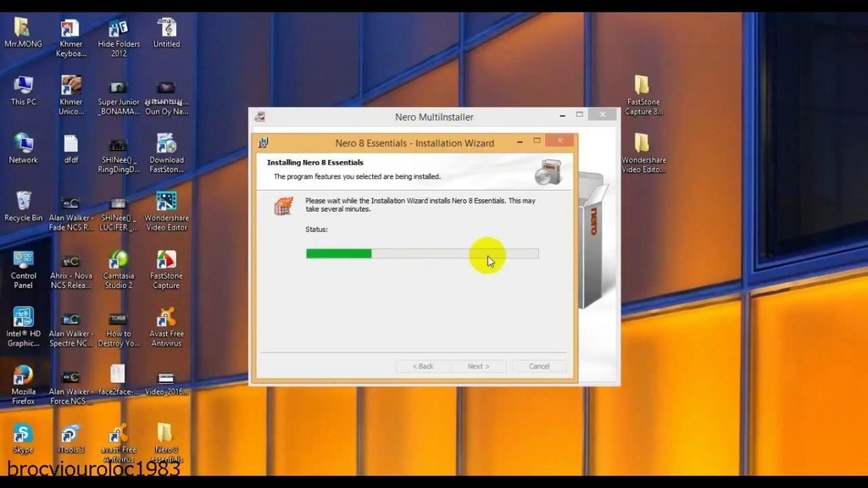Launch FastStone Capture shortcut

click(167, 269)
